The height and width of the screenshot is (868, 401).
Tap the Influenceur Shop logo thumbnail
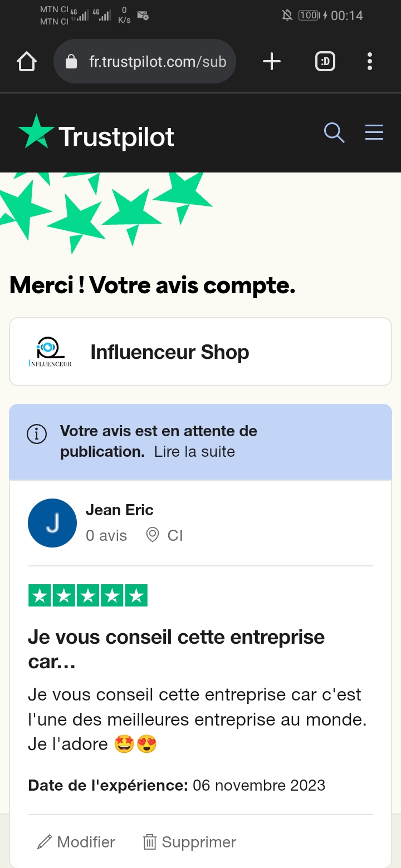tap(50, 352)
